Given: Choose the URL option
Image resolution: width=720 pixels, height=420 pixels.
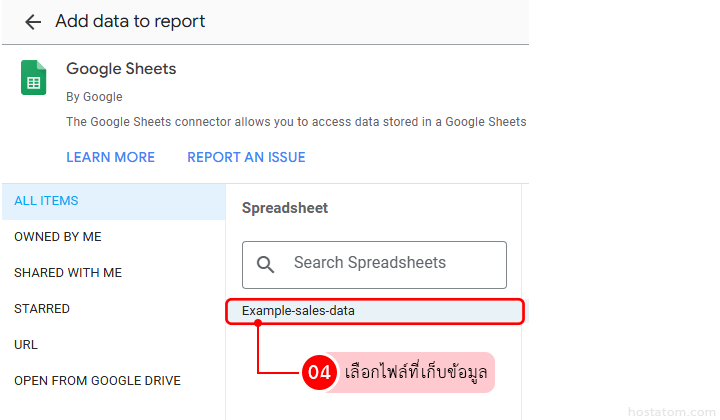Looking at the screenshot, I should 26,345.
